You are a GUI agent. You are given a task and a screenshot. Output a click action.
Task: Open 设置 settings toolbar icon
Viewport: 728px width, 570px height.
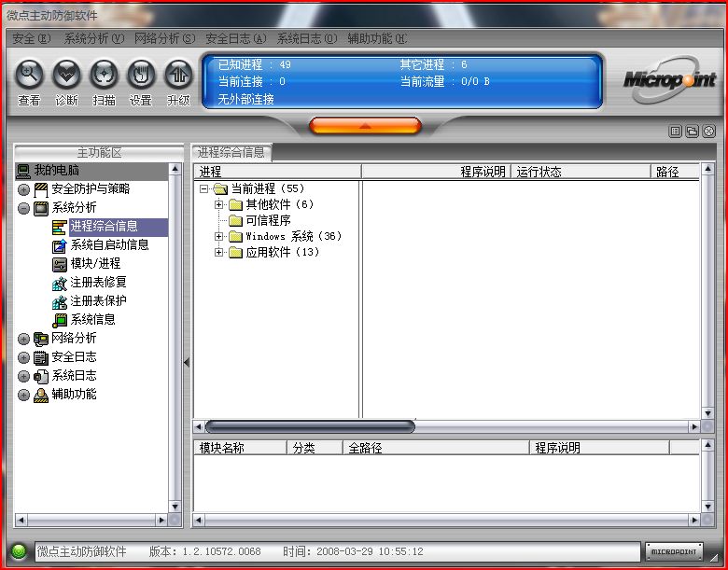pos(141,75)
